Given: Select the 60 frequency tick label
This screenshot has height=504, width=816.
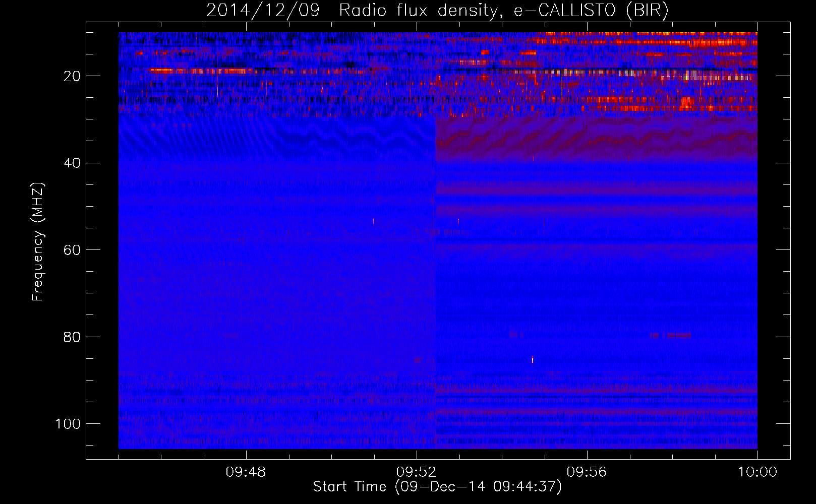Looking at the screenshot, I should point(72,250).
